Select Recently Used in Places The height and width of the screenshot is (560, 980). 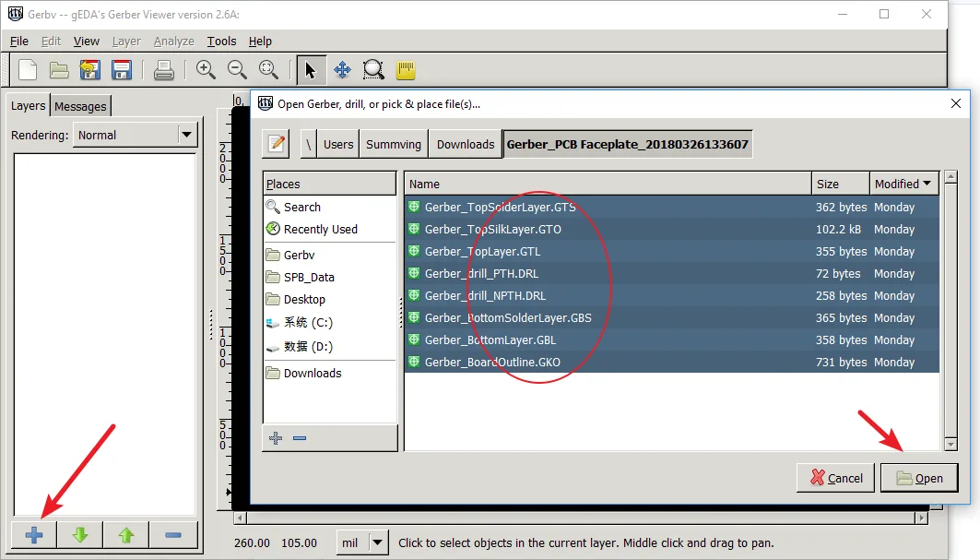[x=320, y=229]
